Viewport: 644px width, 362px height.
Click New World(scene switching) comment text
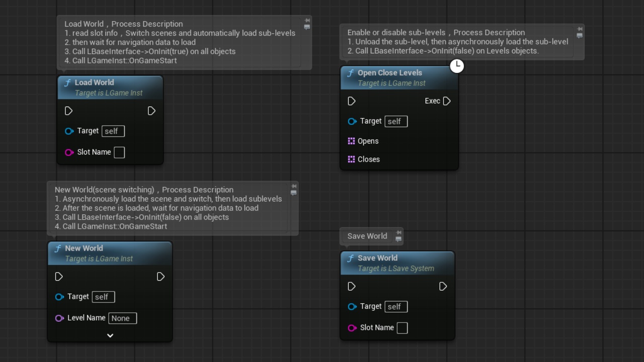tap(168, 208)
